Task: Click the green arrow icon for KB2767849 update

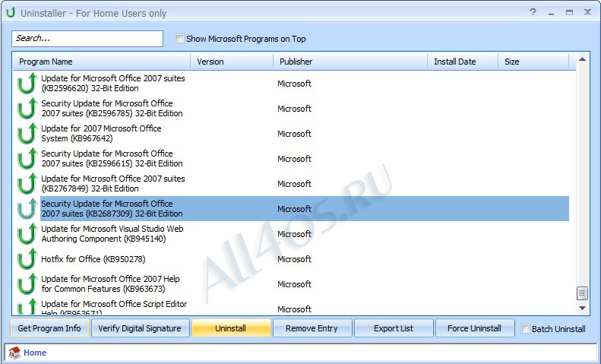Action: (27, 184)
